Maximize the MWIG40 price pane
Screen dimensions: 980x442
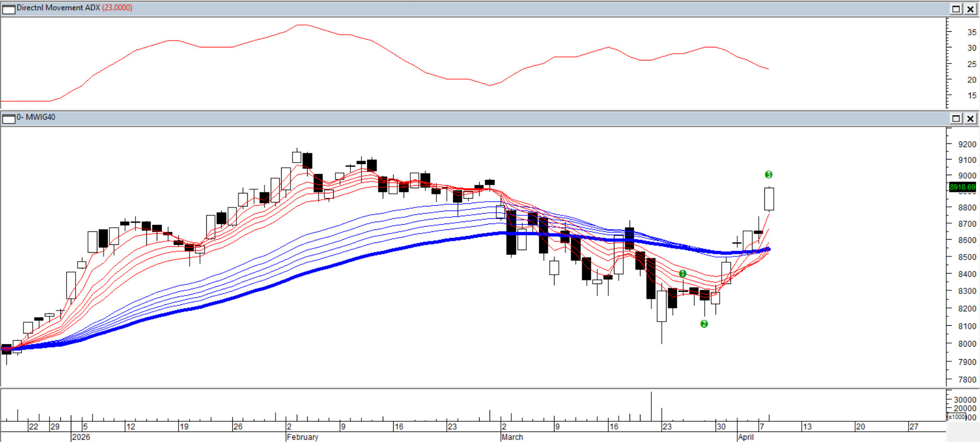[956, 118]
